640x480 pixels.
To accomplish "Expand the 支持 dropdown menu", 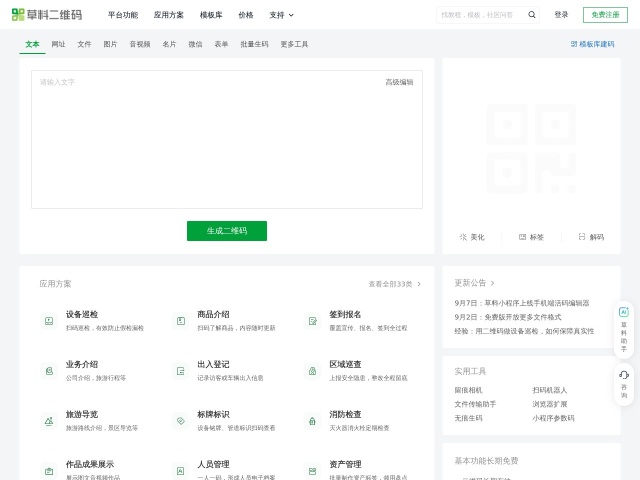I will click(281, 15).
